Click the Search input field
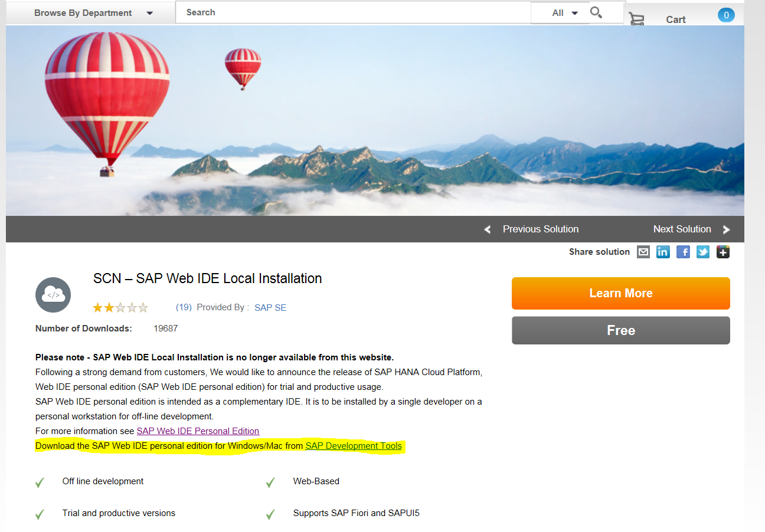The width and height of the screenshot is (765, 532). (354, 12)
